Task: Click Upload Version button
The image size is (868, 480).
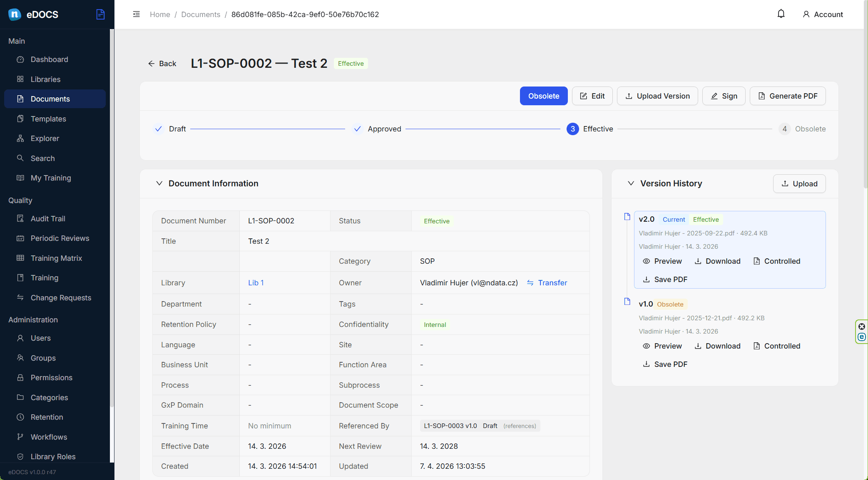Action: tap(657, 96)
